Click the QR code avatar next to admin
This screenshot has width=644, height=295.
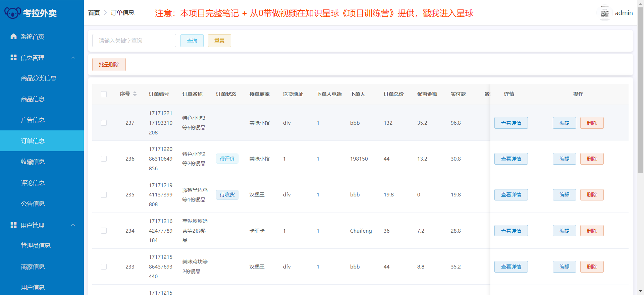[x=605, y=13]
